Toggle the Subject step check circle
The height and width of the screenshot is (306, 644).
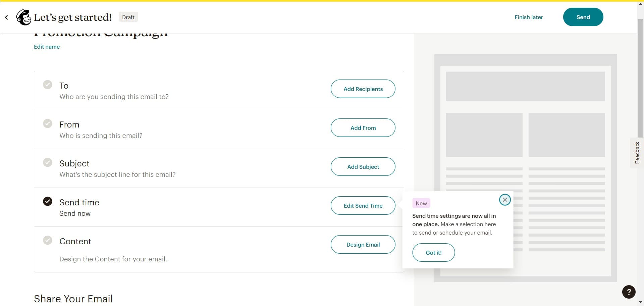(x=48, y=162)
